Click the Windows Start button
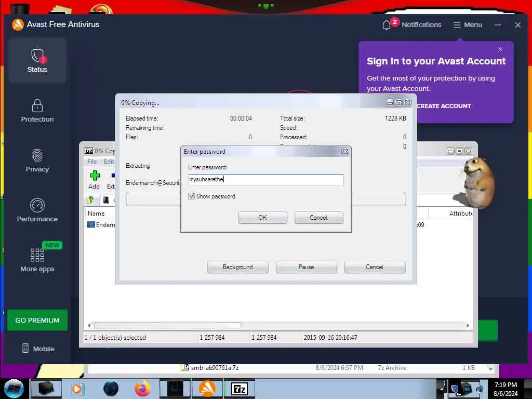532x399 pixels. (x=14, y=389)
